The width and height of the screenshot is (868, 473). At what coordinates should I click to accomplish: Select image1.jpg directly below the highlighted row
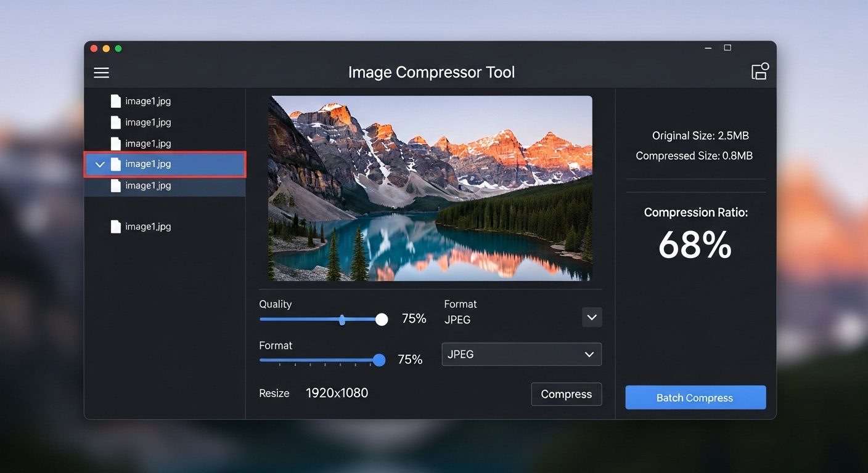point(148,185)
